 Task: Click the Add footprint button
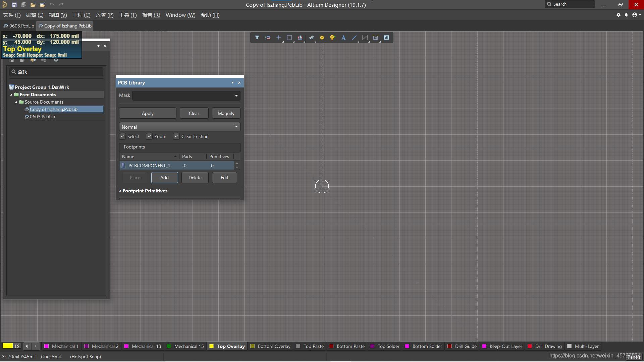(164, 178)
